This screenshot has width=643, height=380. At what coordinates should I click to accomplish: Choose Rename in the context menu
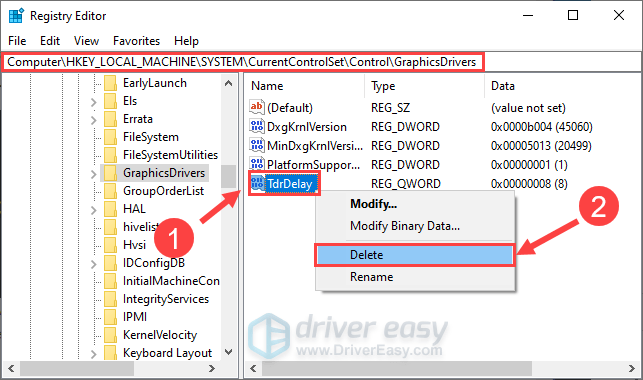[x=415, y=277]
